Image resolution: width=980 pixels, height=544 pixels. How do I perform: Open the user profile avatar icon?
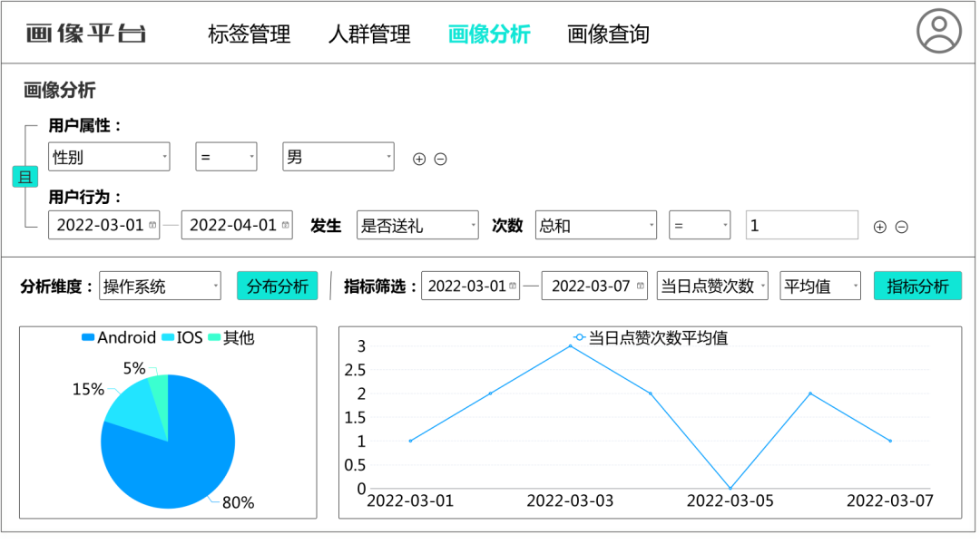(x=939, y=32)
